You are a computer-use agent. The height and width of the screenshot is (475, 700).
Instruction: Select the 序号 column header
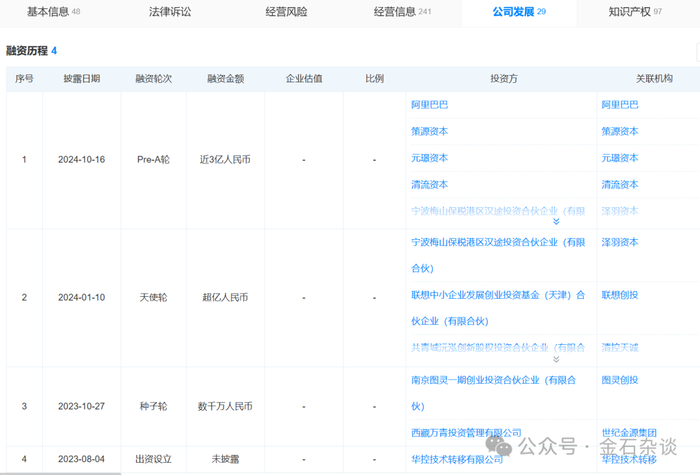tap(24, 79)
